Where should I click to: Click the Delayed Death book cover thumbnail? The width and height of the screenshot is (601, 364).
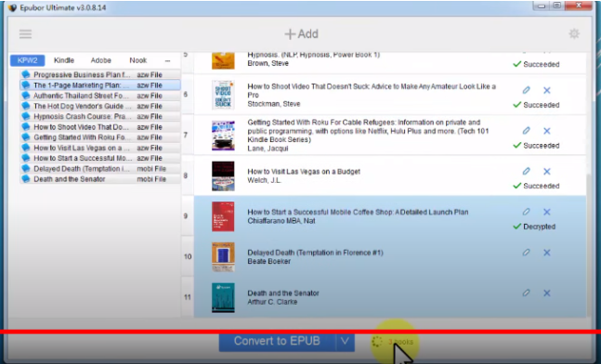point(223,256)
